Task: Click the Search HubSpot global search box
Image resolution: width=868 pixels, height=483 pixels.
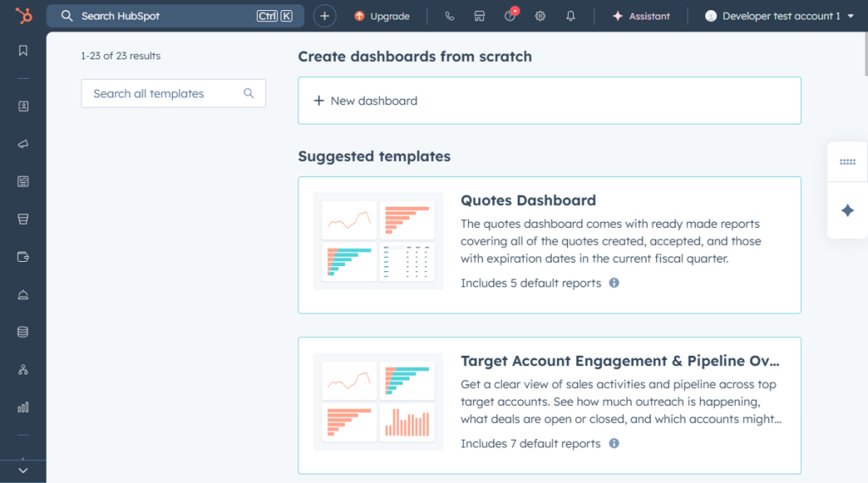Action: click(x=175, y=16)
